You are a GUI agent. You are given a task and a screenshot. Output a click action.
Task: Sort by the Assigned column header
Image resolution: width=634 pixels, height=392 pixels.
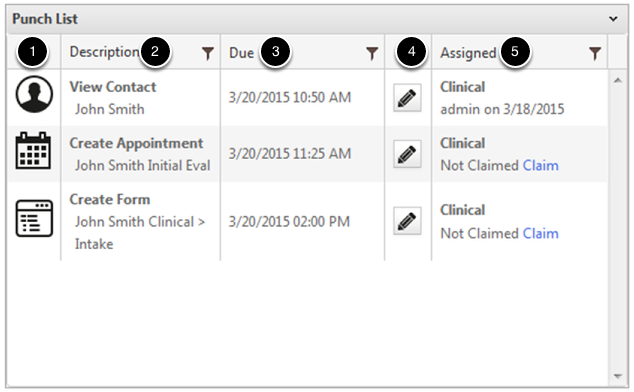click(468, 53)
